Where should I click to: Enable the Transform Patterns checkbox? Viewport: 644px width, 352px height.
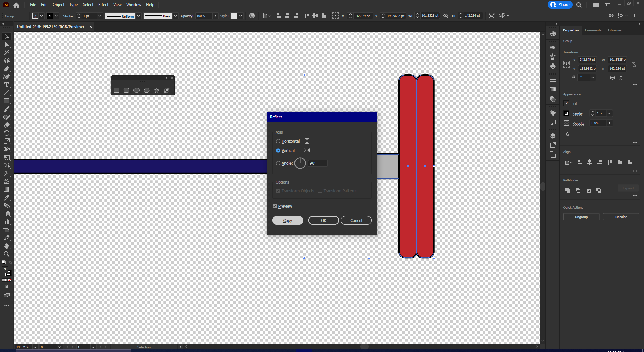[x=320, y=191]
